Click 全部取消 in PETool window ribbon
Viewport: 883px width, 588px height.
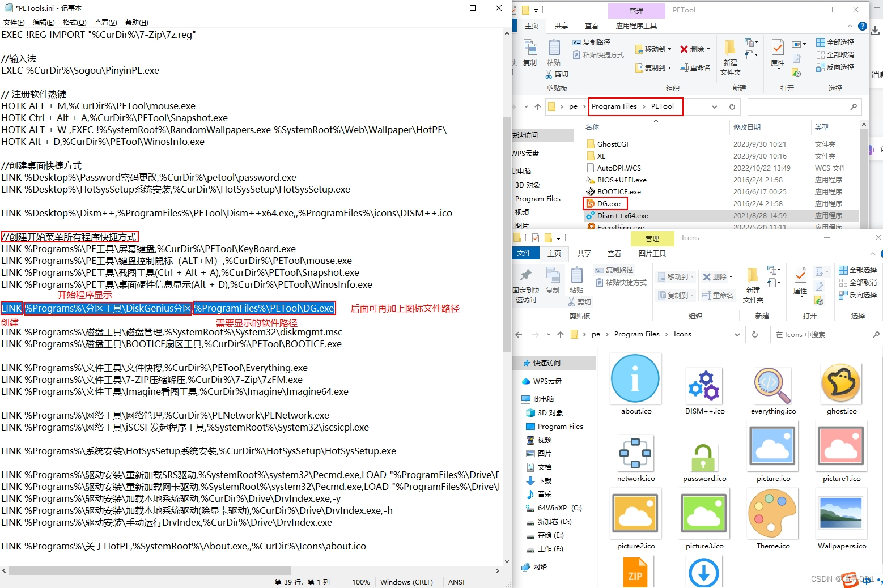point(835,55)
